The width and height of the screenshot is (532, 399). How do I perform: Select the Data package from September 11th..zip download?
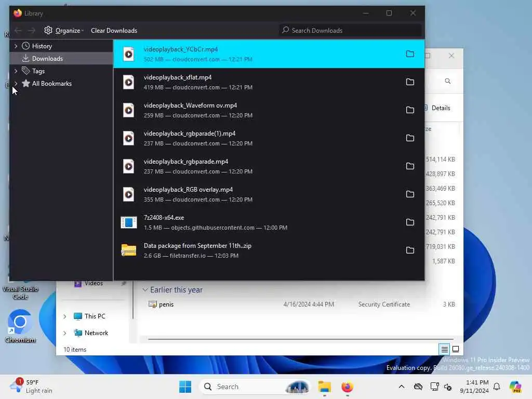click(269, 250)
